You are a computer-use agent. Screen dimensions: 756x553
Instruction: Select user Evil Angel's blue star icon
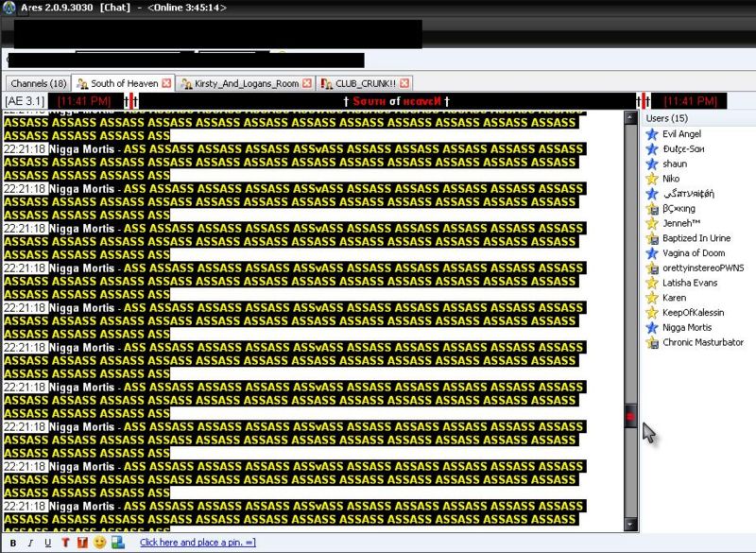coord(651,134)
